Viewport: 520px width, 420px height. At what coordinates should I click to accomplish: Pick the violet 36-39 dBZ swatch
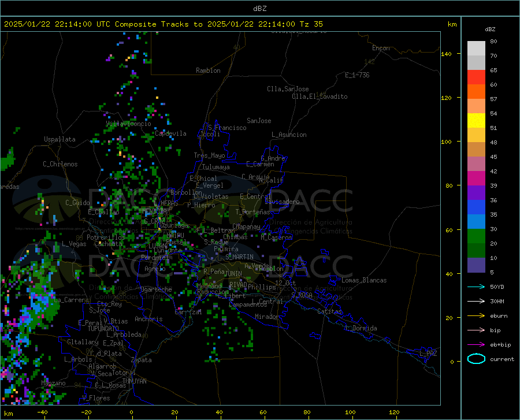(x=476, y=193)
